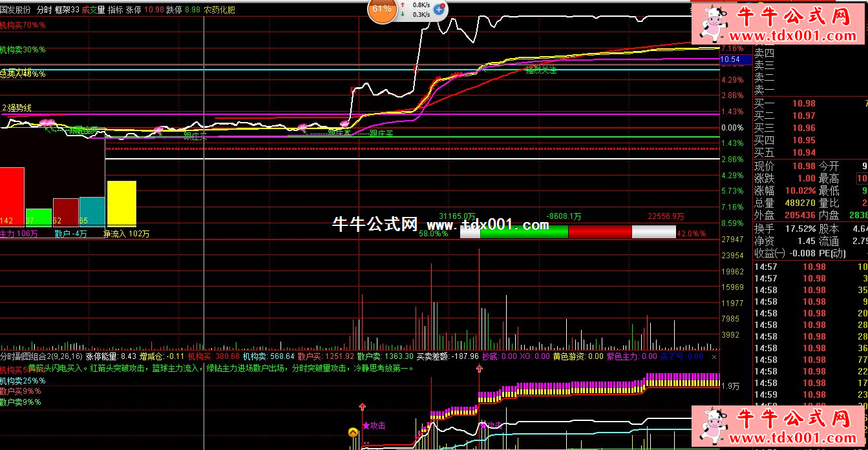Close the sub-indicator panel with X icon
Image resolution: width=868 pixels, height=450 pixels.
click(x=714, y=356)
